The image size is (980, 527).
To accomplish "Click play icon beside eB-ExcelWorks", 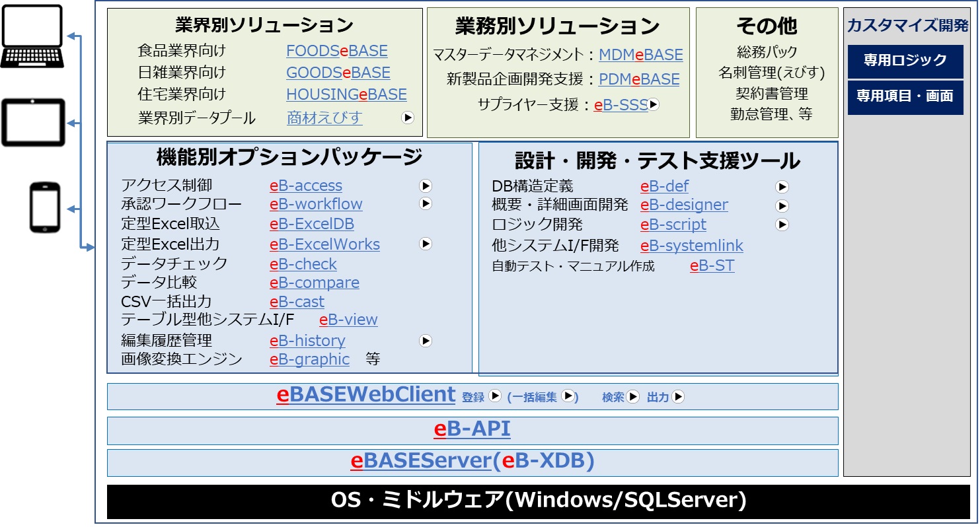I will point(426,244).
